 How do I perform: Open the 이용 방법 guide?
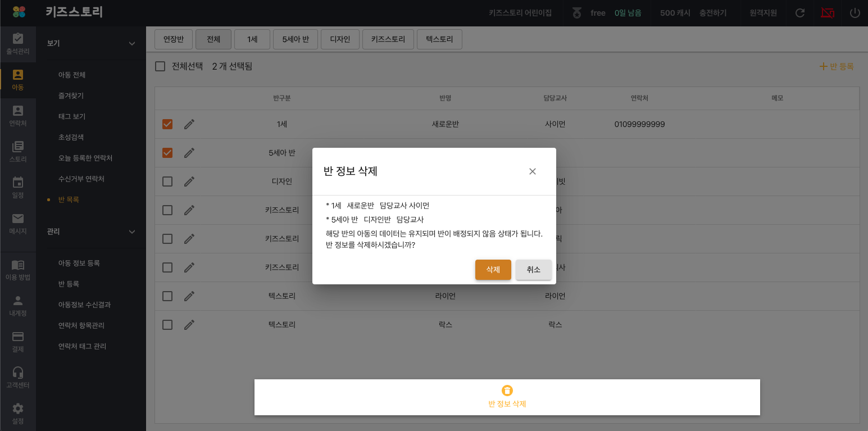click(18, 270)
